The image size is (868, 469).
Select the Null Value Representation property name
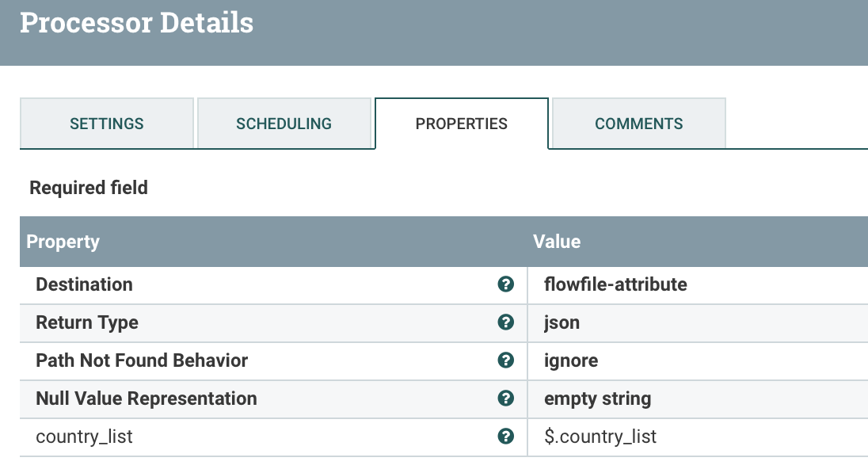147,398
